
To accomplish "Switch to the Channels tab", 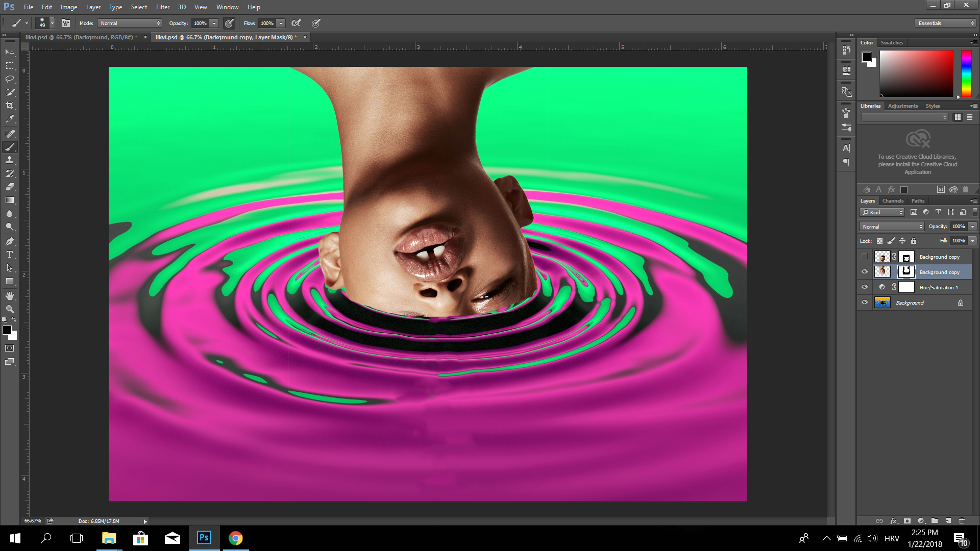I will (x=893, y=201).
